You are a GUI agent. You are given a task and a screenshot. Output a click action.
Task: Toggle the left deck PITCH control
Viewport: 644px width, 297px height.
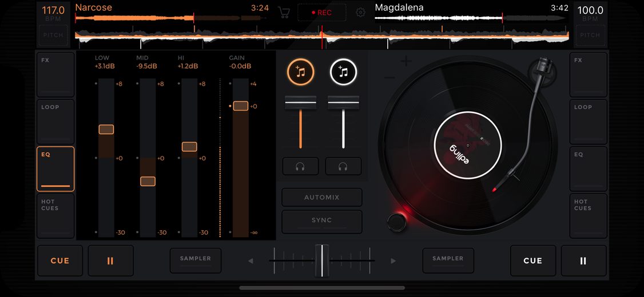click(53, 35)
